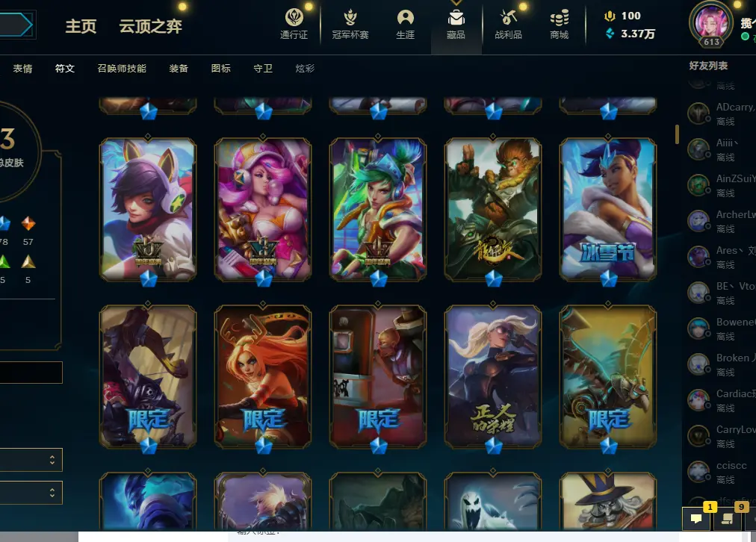The image size is (756, 542).
Task: Open 云顶之弈 mode
Action: [x=150, y=26]
